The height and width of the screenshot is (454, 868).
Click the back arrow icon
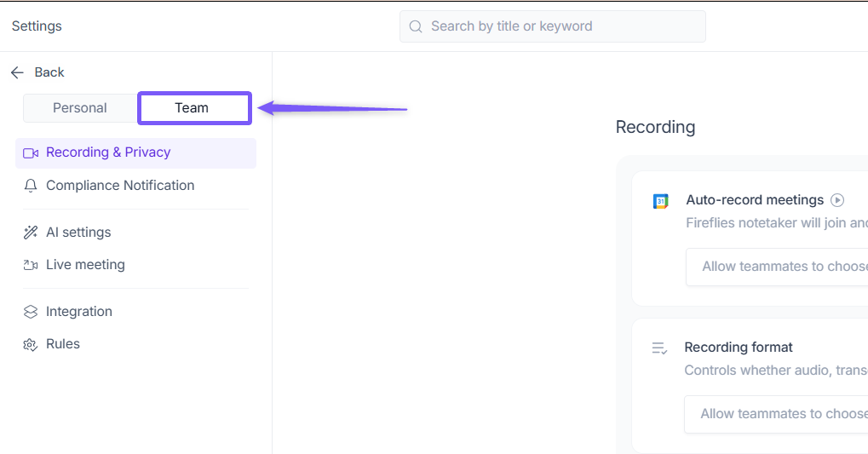point(17,73)
